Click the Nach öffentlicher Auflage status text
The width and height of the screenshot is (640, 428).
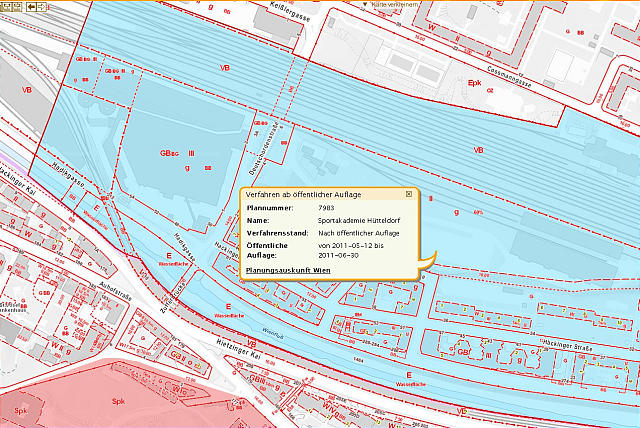pyautogui.click(x=358, y=233)
